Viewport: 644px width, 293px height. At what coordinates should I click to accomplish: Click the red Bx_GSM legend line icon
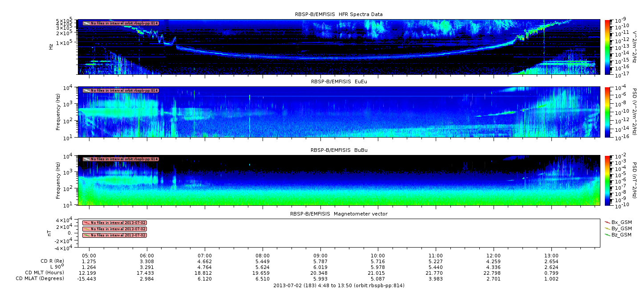607,222
